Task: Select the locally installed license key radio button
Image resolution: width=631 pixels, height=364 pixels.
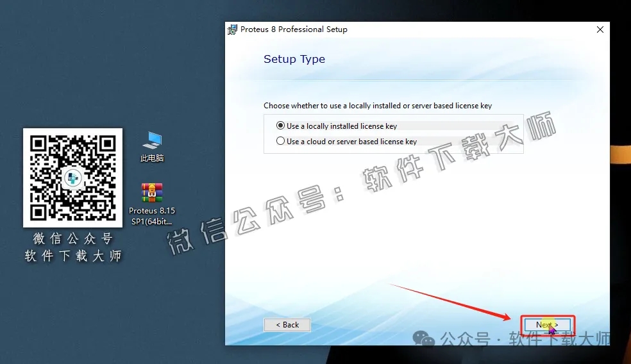Action: coord(280,126)
